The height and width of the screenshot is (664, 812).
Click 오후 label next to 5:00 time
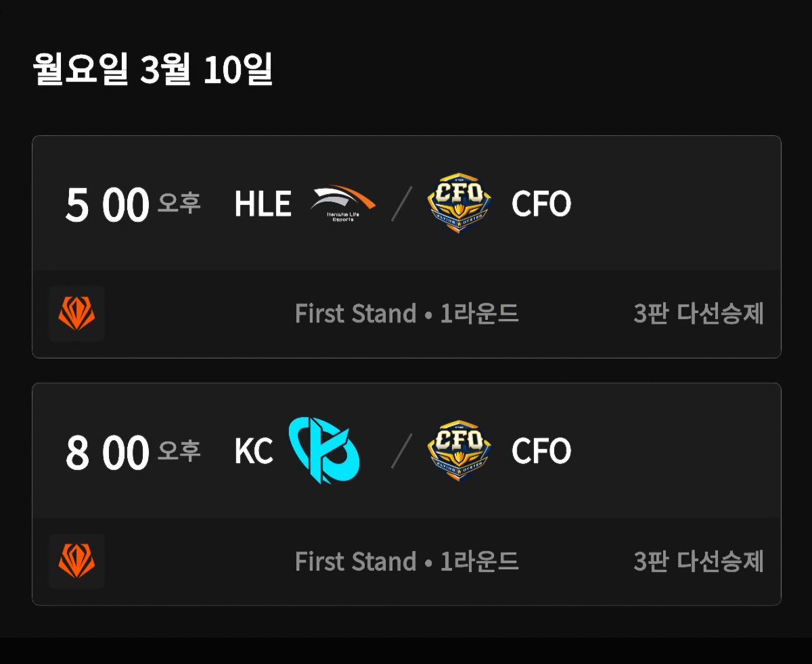[179, 202]
